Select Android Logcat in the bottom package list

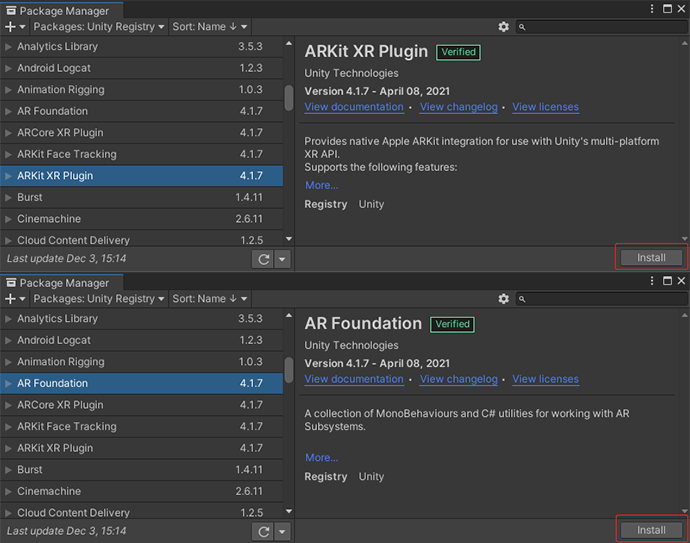[x=141, y=340]
